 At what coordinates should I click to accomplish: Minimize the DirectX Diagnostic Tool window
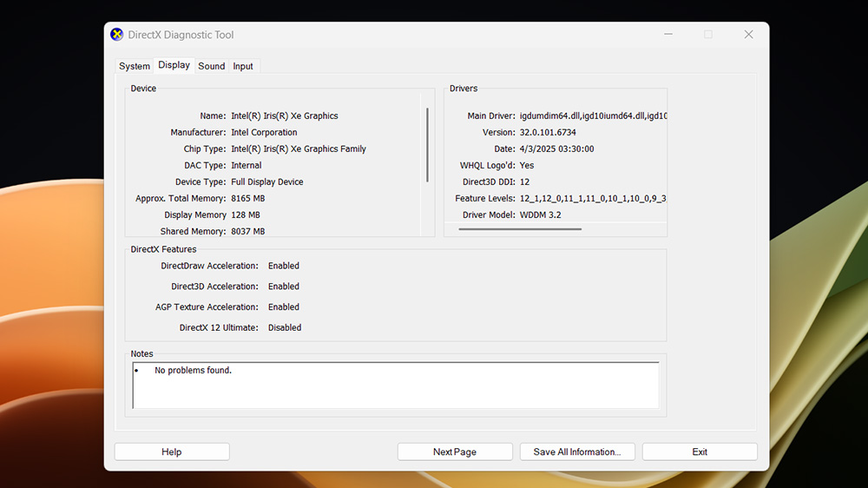[x=668, y=35]
